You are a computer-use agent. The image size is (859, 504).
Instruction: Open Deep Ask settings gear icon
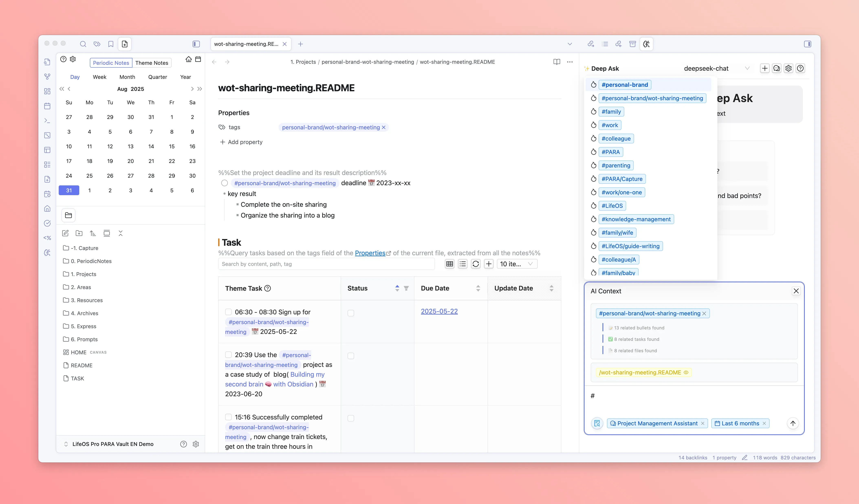[x=789, y=68]
